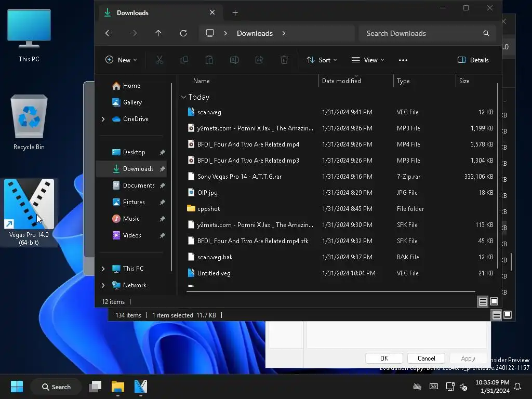Select the Recycle Bin desktop icon

pos(29,122)
